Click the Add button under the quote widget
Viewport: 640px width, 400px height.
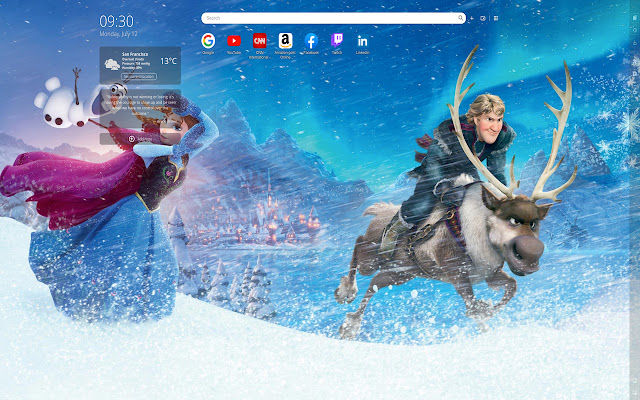[x=140, y=139]
